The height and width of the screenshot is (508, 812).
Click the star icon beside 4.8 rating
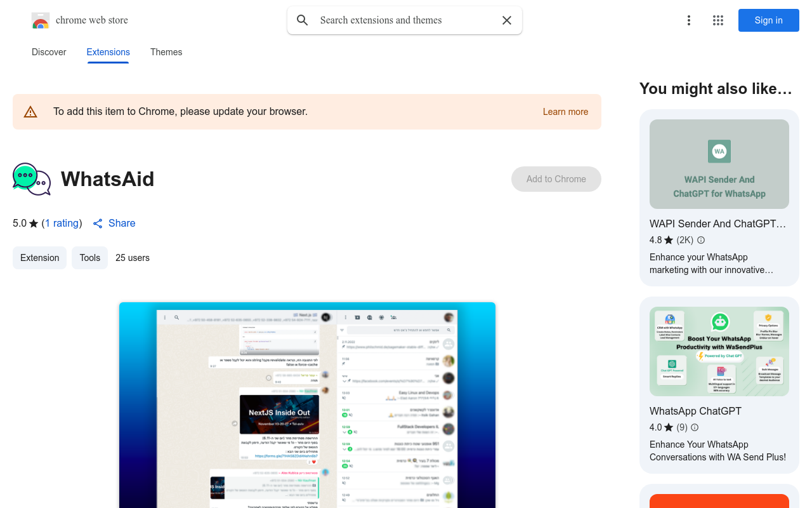[x=669, y=240]
